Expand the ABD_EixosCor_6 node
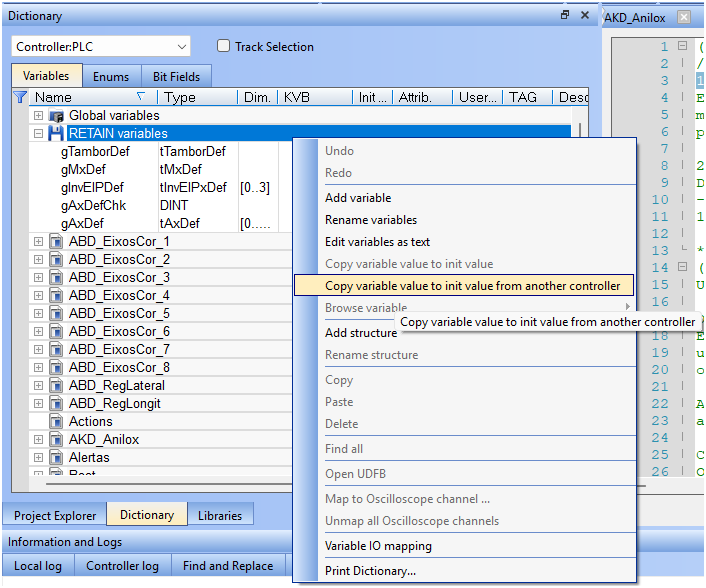 coord(38,332)
